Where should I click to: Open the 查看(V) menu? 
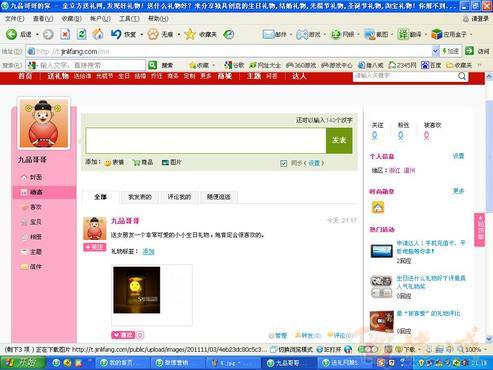(x=43, y=19)
